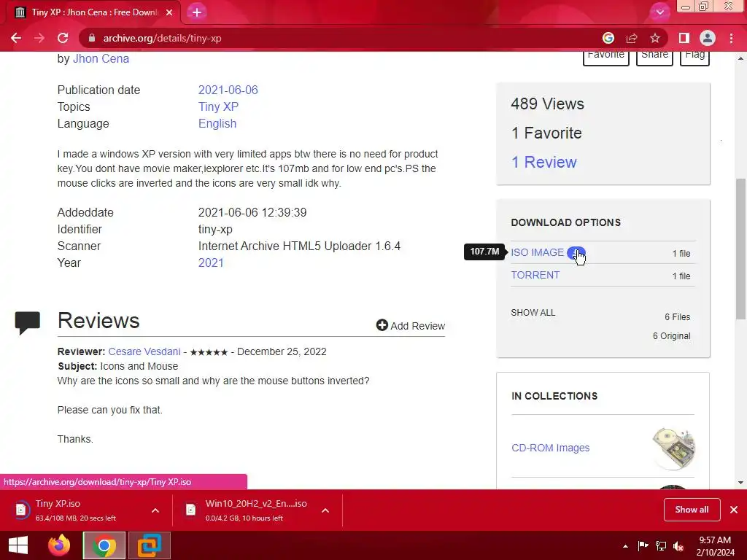The width and height of the screenshot is (747, 560).
Task: Show hidden system tray icons
Action: (x=625, y=546)
